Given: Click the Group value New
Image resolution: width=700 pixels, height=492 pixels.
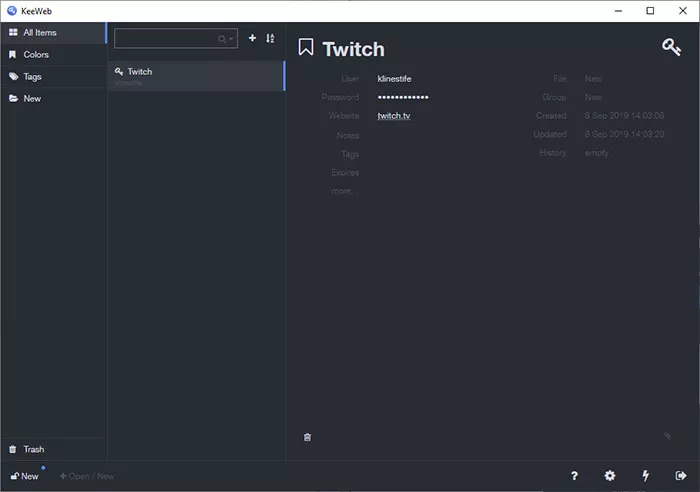Looking at the screenshot, I should (x=593, y=97).
